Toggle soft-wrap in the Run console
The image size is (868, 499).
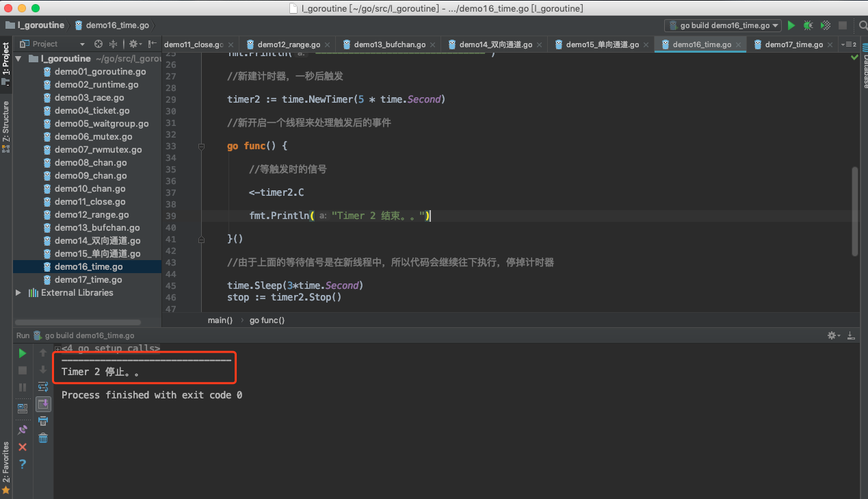(x=43, y=387)
